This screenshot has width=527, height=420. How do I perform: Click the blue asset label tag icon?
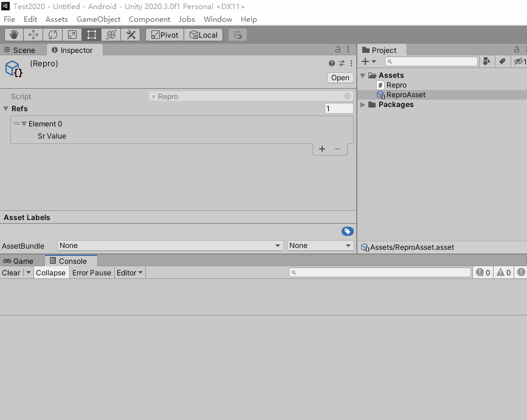tap(348, 231)
